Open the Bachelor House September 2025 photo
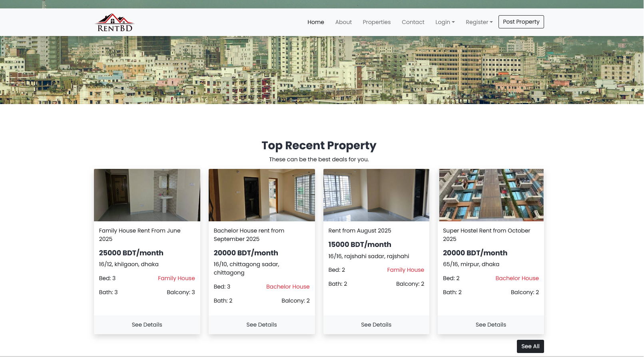The height and width of the screenshot is (357, 644). (x=261, y=195)
